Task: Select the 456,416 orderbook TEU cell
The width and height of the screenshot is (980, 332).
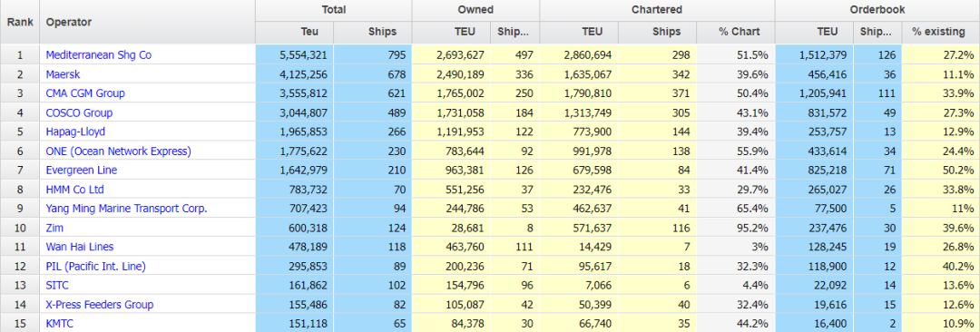Action: click(814, 74)
